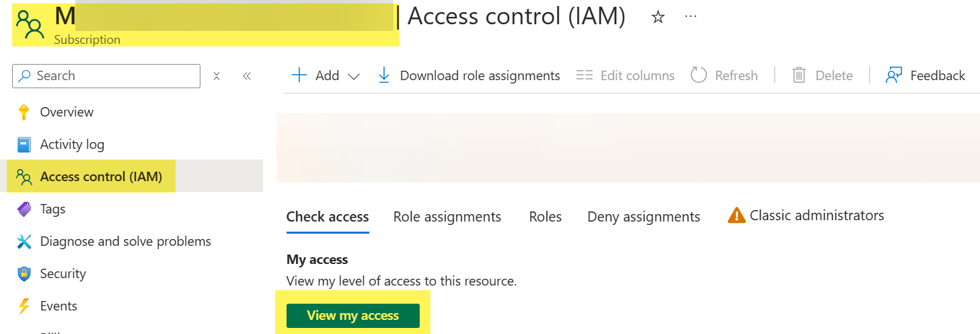This screenshot has height=334, width=980.
Task: Click the trash can Delete icon
Action: point(799,75)
